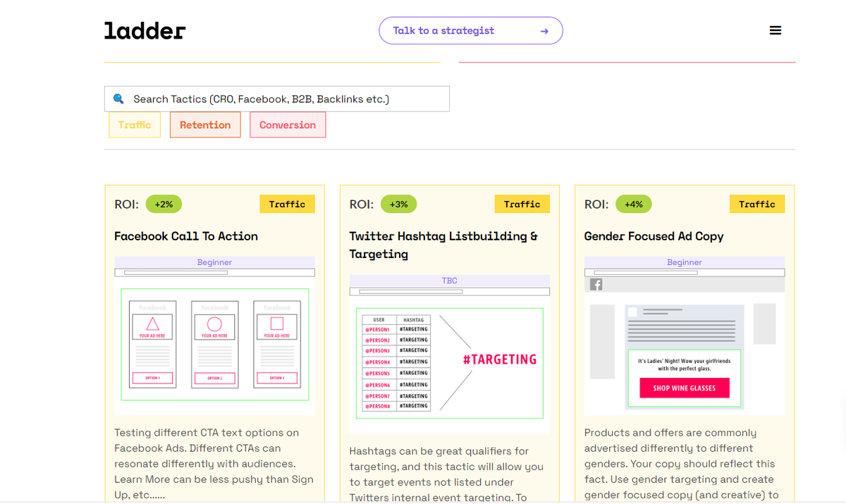The height and width of the screenshot is (504, 846).
Task: Focus the Search Tactics input field
Action: point(277,99)
